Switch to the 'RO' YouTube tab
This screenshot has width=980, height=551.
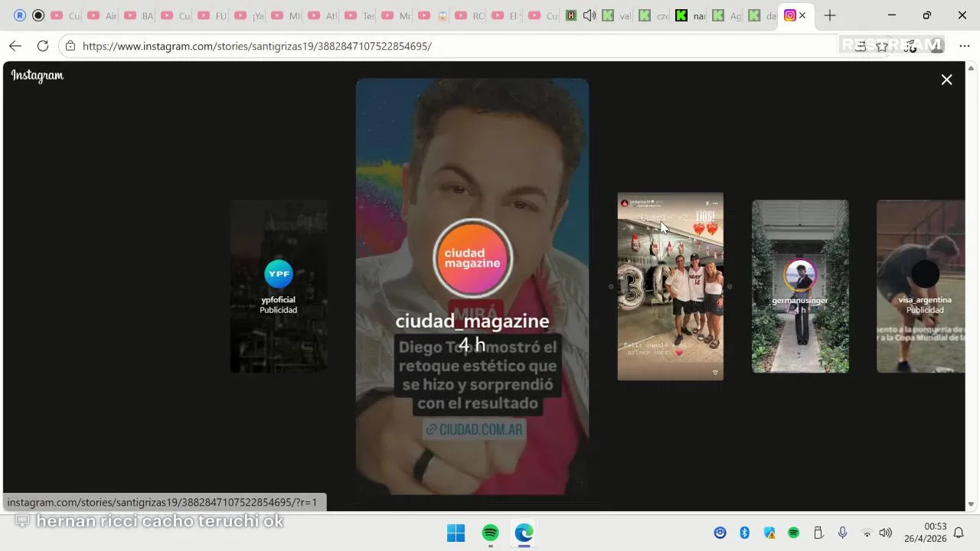(469, 15)
